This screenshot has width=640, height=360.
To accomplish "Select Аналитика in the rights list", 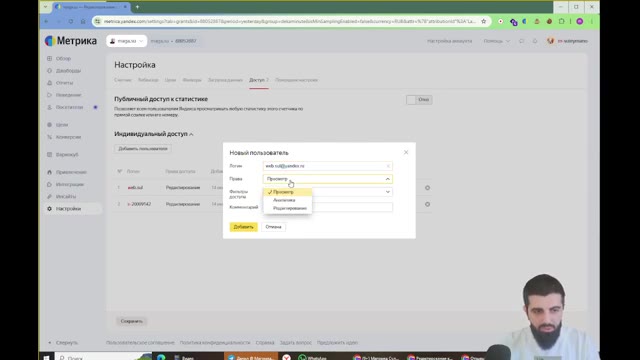I will click(x=288, y=200).
